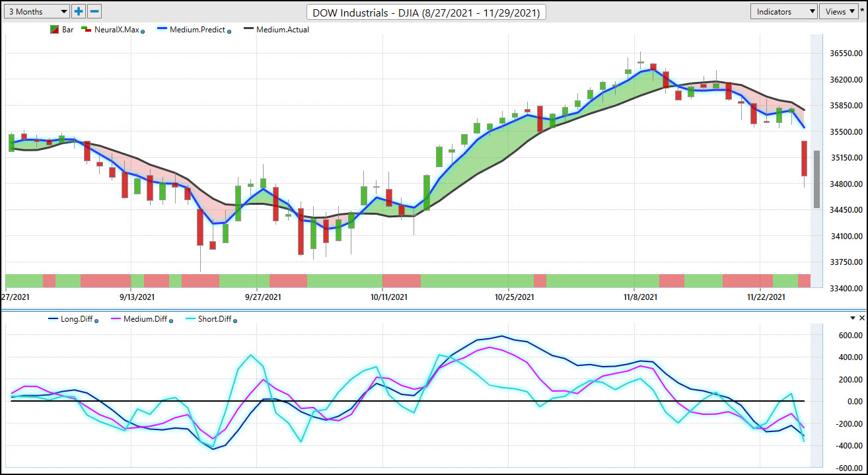Click the 400.00 label on Diff axis

click(x=851, y=357)
